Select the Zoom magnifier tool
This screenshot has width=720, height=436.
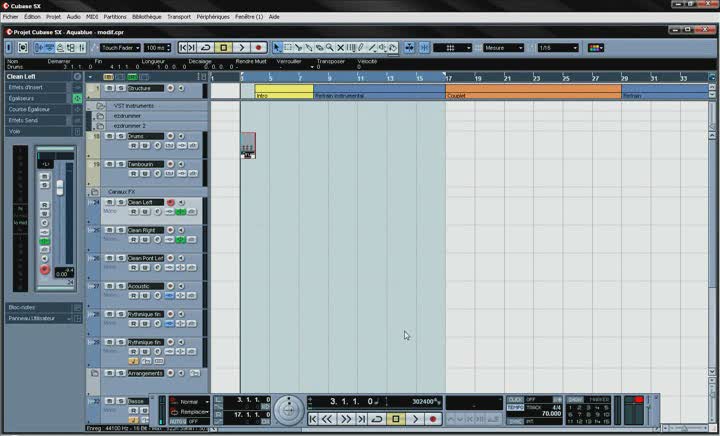click(330, 48)
